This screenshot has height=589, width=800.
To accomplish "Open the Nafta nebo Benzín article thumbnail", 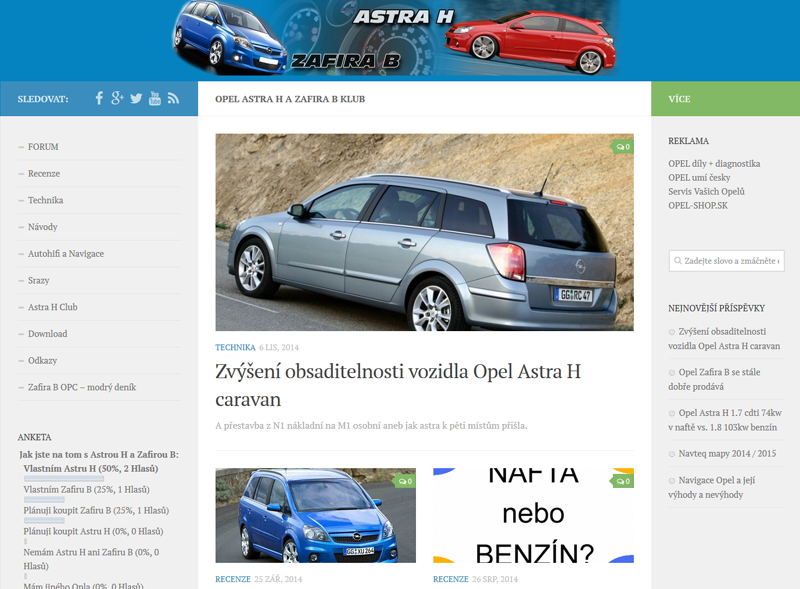I will [533, 516].
